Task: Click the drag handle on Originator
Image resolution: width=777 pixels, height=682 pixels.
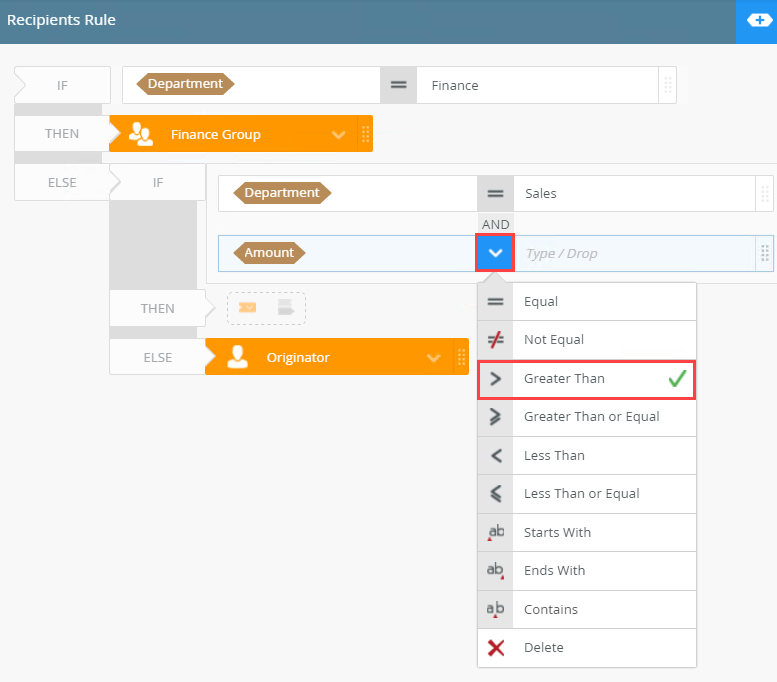Action: (461, 357)
